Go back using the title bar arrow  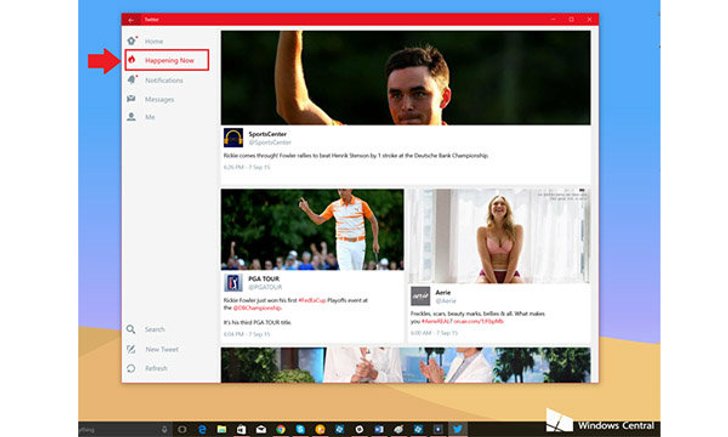(131, 20)
